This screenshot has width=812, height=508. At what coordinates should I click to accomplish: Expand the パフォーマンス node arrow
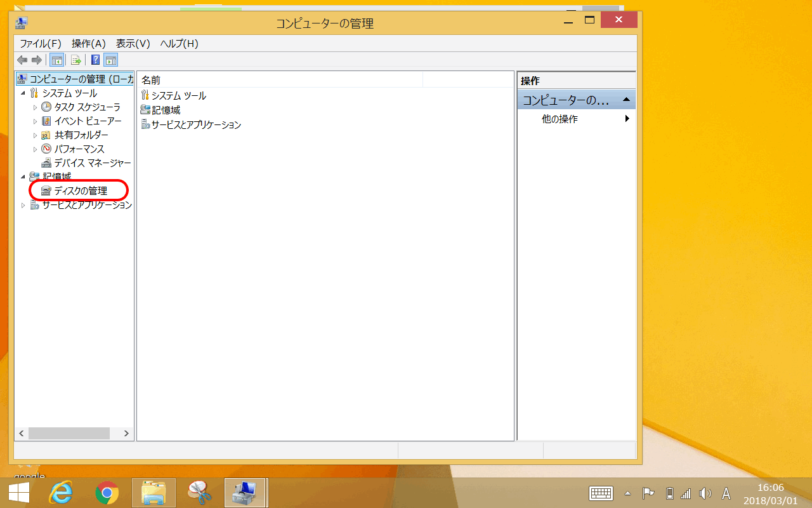[x=36, y=149]
